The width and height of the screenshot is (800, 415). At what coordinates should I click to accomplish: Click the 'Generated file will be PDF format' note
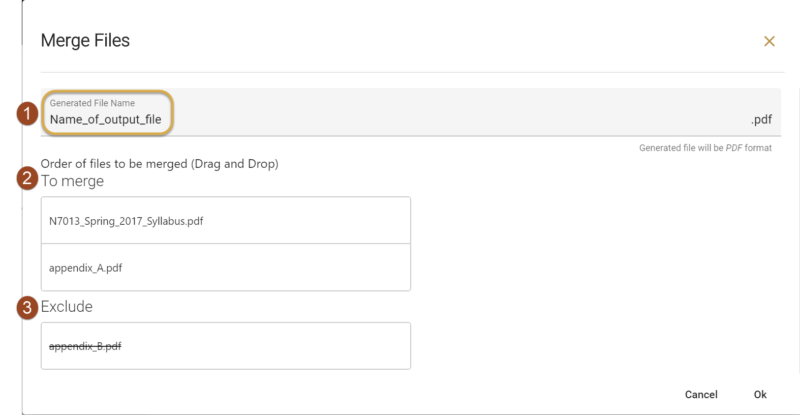click(x=705, y=148)
